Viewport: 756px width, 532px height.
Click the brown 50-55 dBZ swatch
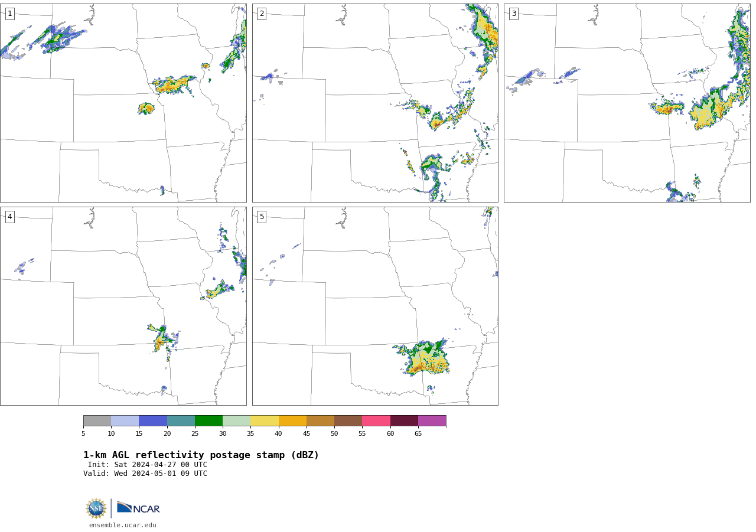pyautogui.click(x=348, y=421)
